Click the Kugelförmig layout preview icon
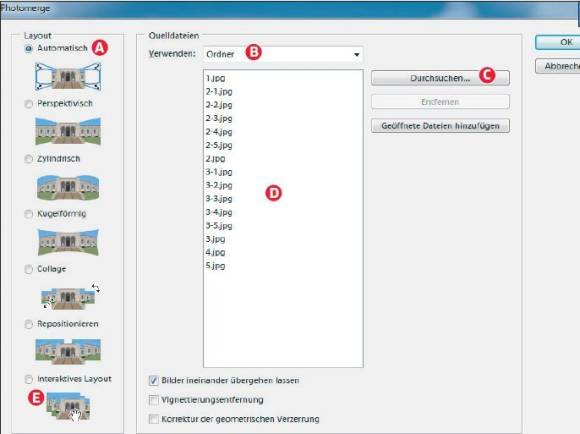This screenshot has height=434, width=580. coord(68,242)
